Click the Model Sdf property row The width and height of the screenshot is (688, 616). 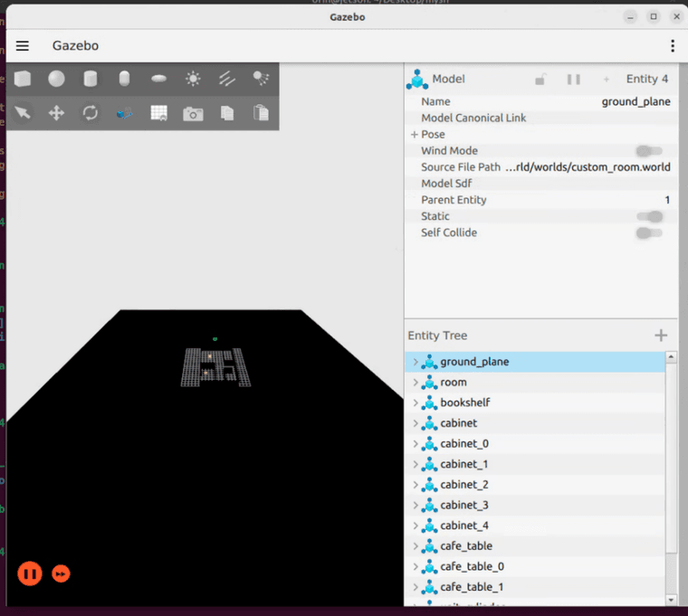(541, 184)
